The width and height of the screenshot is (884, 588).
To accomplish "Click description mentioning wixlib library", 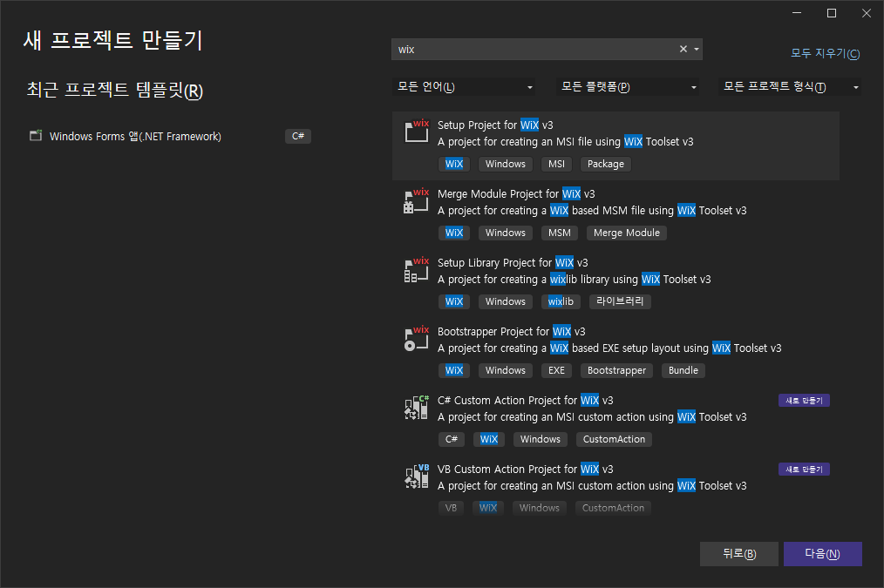I will click(x=574, y=280).
